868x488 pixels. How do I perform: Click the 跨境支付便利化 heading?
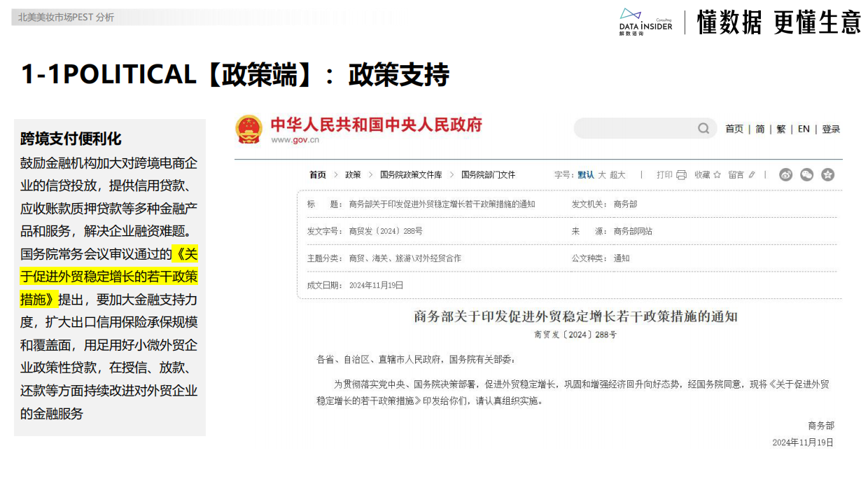pos(71,138)
